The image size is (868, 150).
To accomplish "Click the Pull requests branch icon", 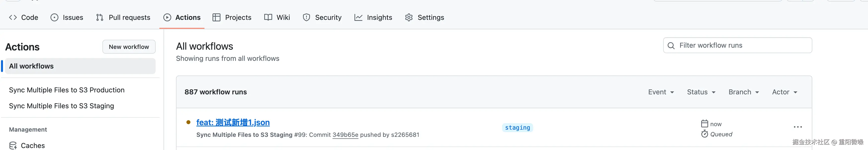I will (x=100, y=17).
